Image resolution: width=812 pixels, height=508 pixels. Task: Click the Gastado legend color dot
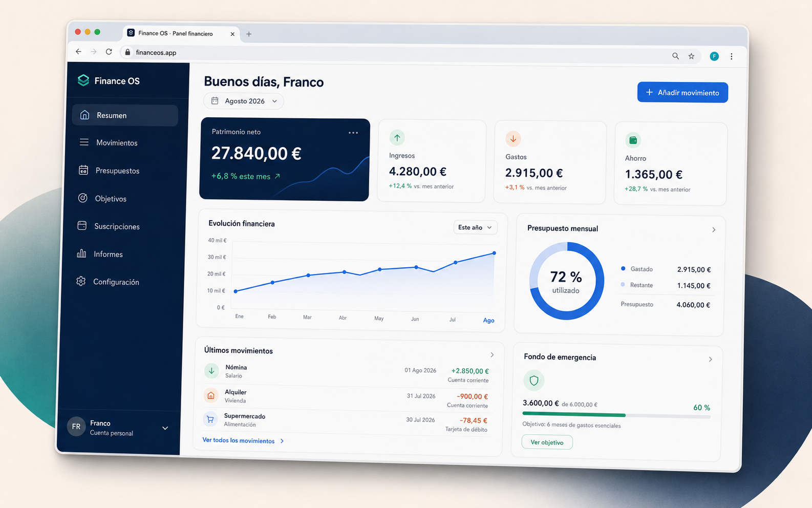623,268
